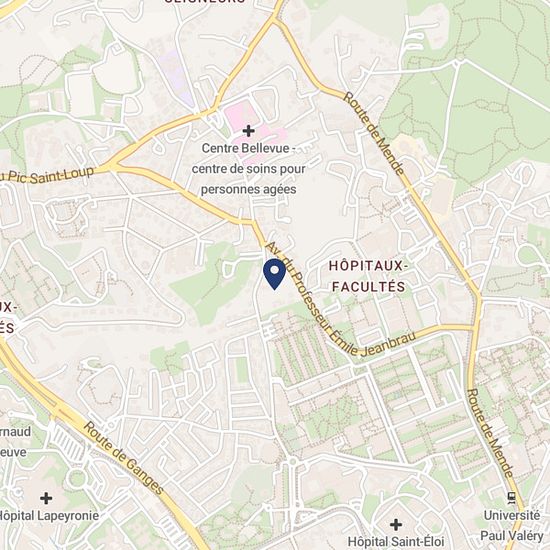Screen dimensions: 550x550
Task: Select the Pic Saint-Loup road label
Action: (x=47, y=175)
